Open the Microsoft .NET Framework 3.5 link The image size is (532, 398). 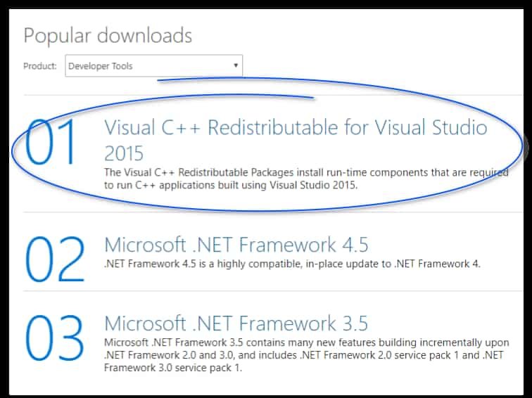tap(236, 323)
